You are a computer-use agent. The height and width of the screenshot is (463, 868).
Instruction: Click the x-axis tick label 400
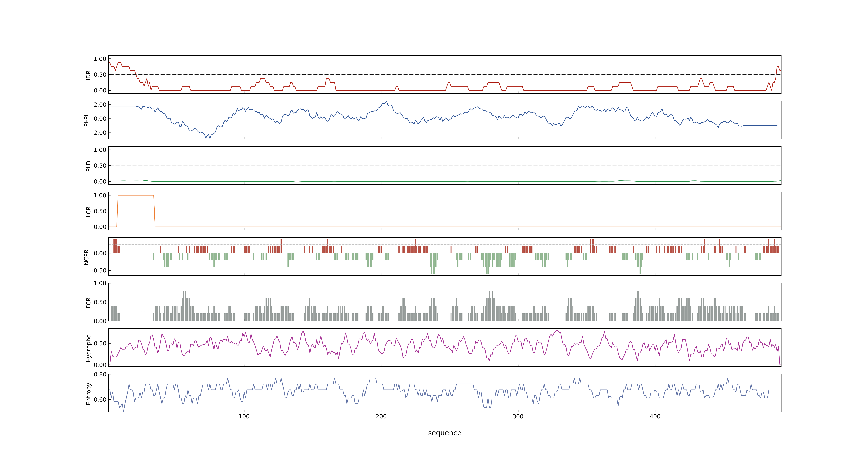tap(655, 416)
